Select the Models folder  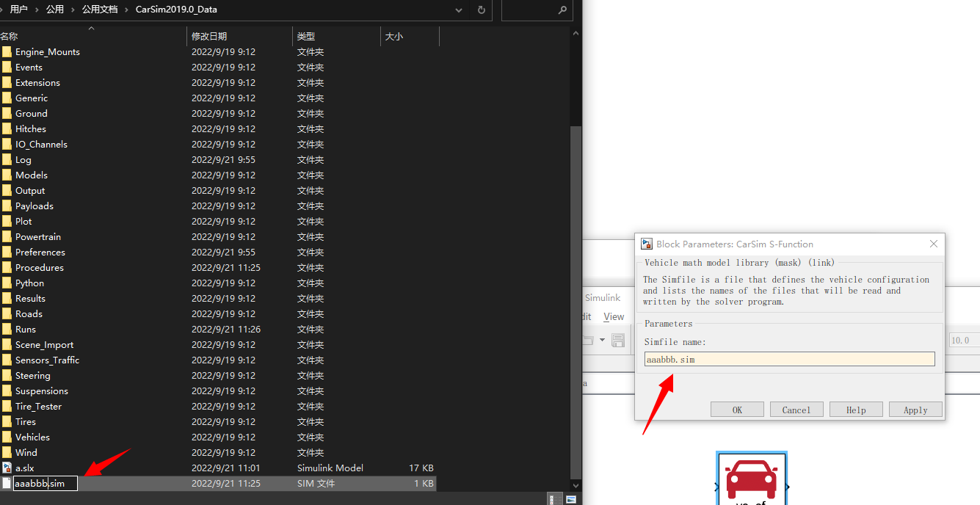click(32, 175)
